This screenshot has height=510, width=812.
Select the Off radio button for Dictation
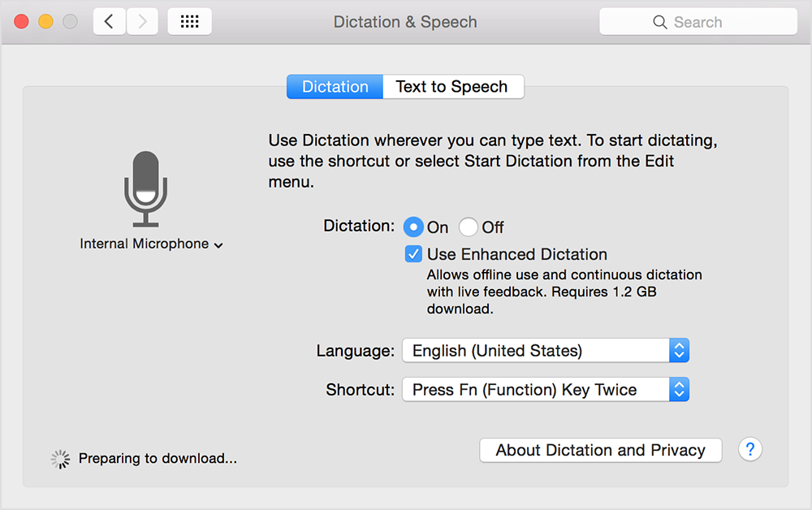tap(469, 227)
